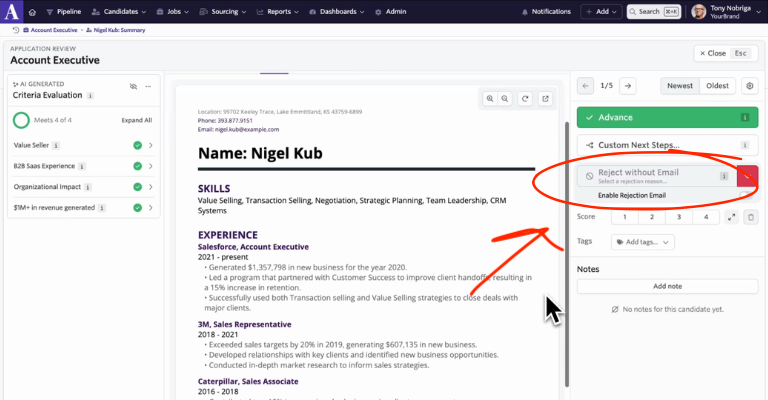Open the Candidates menu
Viewport: 768px width, 400px height.
click(x=124, y=12)
